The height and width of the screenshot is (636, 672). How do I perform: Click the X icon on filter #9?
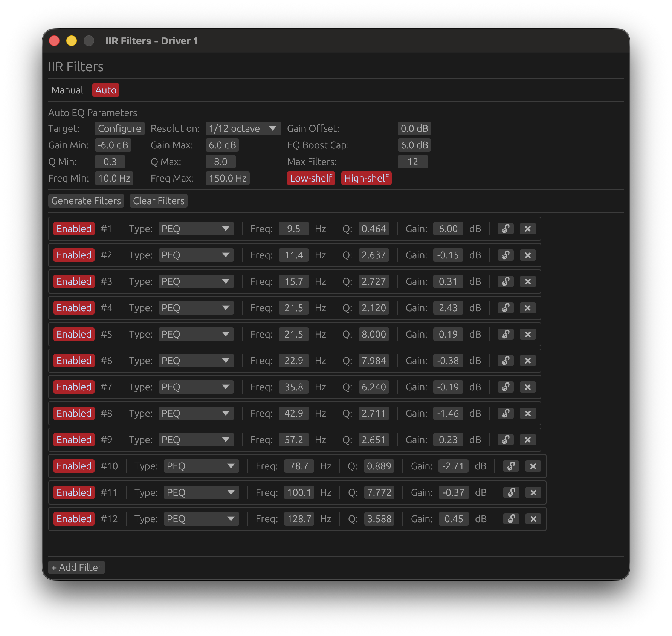[x=528, y=440]
